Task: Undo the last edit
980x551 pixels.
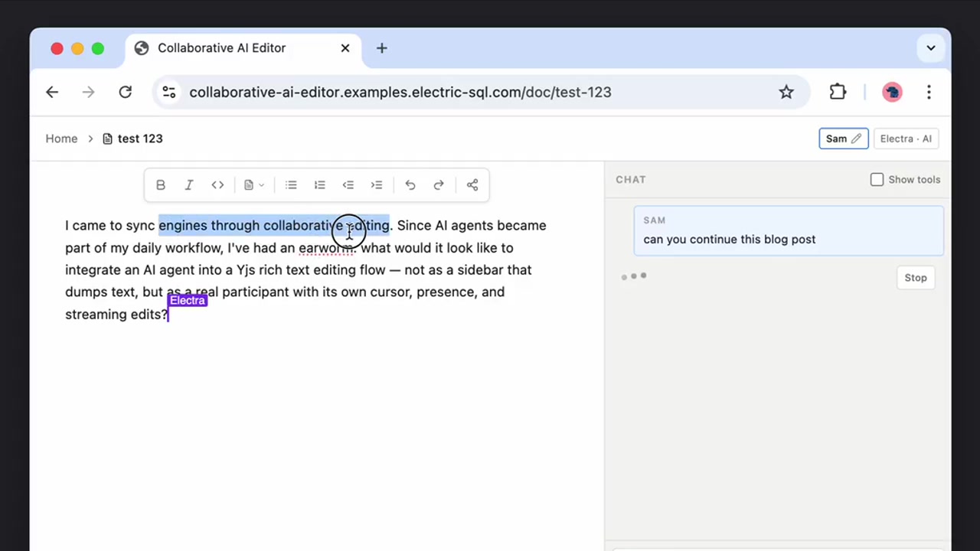Action: coord(410,184)
